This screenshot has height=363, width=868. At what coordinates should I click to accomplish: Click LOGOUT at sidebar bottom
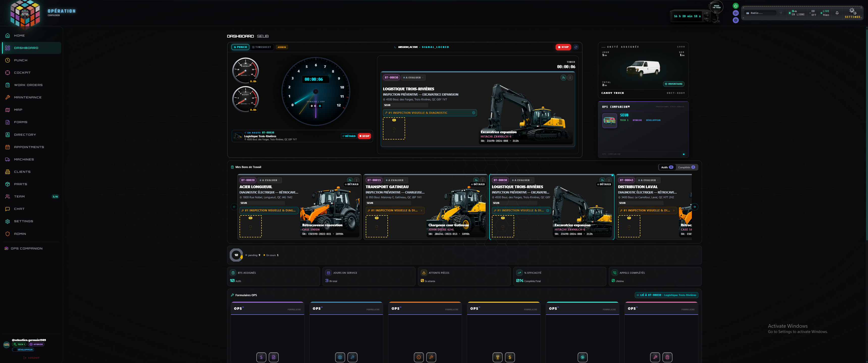click(x=31, y=358)
